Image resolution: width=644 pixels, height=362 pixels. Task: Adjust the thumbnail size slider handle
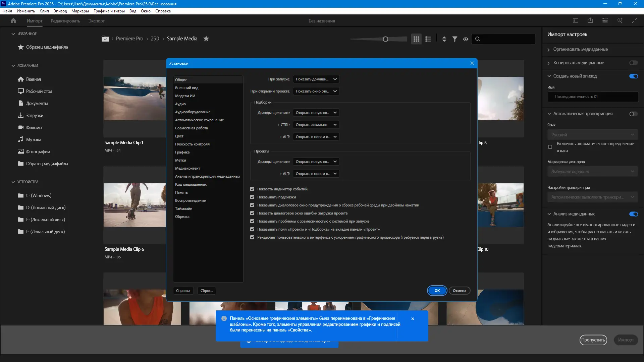385,39
